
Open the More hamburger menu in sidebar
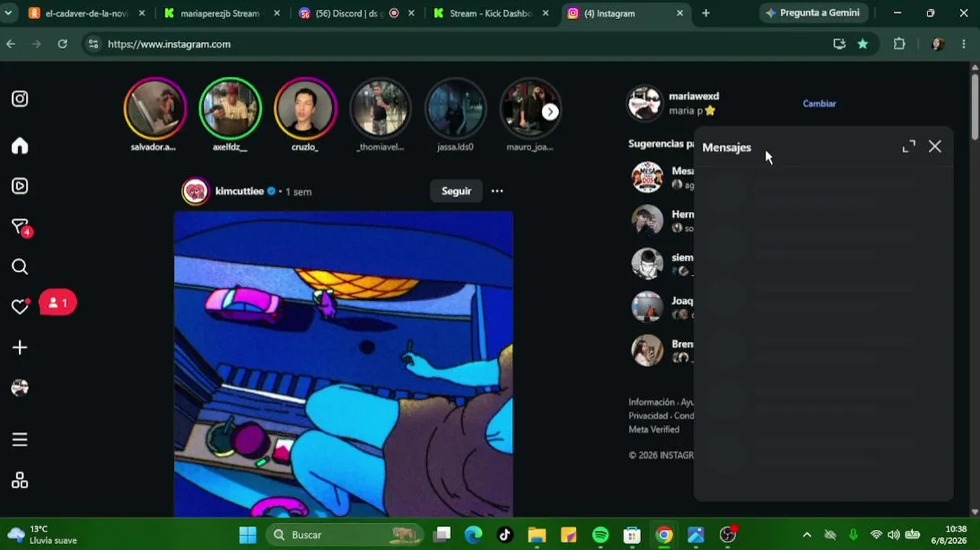click(20, 439)
